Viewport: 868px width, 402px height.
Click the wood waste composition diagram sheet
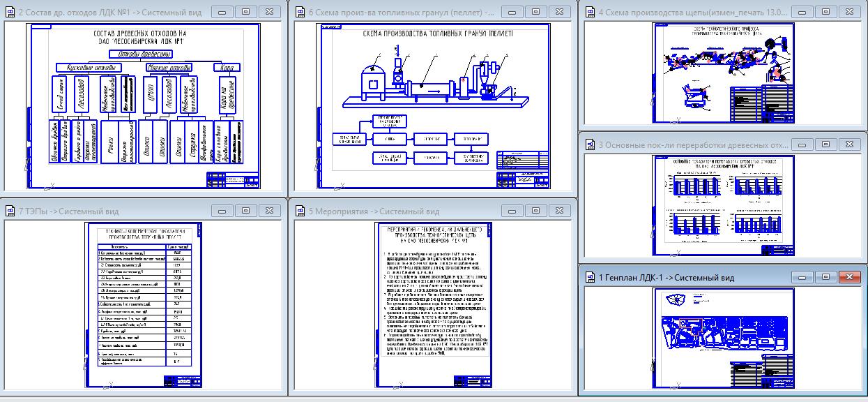pos(144,107)
